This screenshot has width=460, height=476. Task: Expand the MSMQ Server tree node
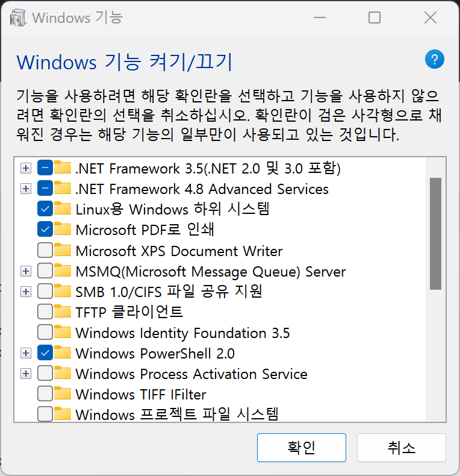(x=26, y=271)
